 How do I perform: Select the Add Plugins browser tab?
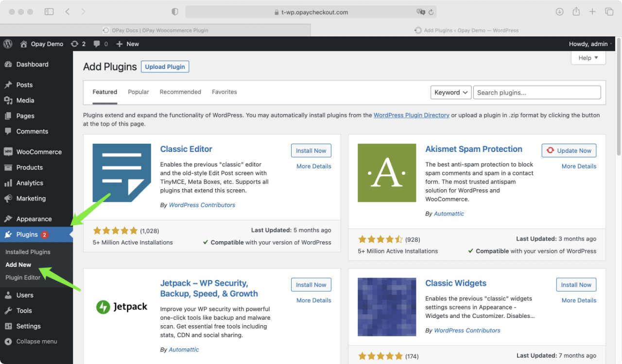(x=466, y=30)
